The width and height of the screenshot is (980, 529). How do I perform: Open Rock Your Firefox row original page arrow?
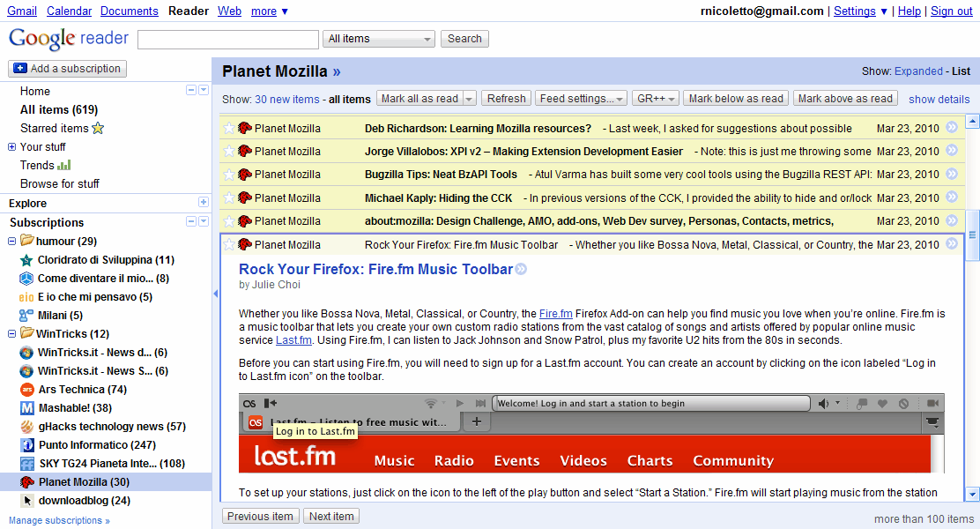[952, 244]
